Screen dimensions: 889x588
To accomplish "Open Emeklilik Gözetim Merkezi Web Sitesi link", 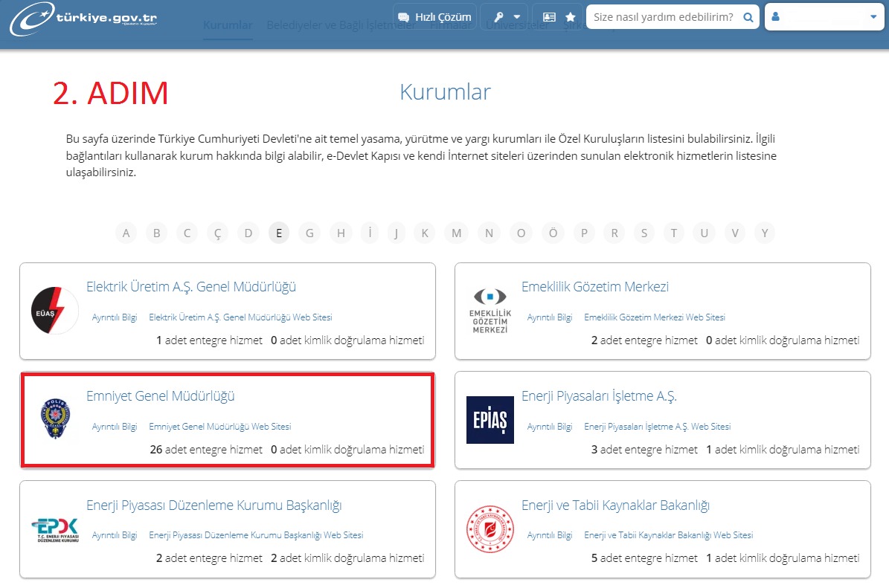I will [x=654, y=317].
